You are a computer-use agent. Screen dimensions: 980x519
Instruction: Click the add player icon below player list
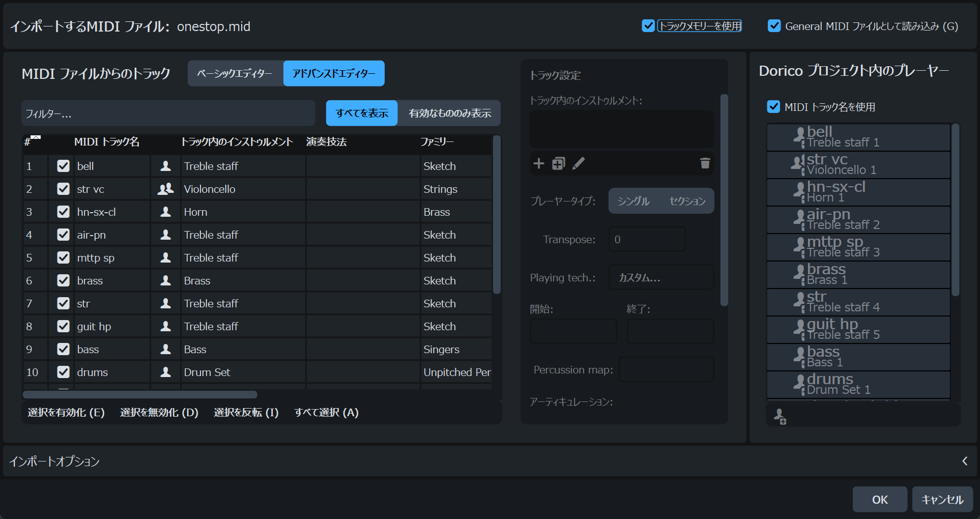pyautogui.click(x=780, y=416)
